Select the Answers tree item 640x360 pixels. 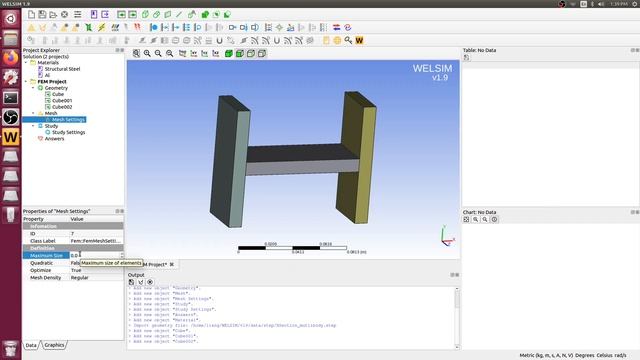(54, 139)
